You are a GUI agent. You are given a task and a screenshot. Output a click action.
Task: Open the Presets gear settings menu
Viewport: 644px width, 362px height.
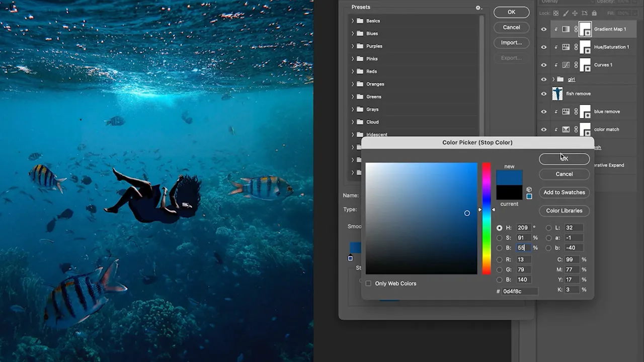coord(478,8)
